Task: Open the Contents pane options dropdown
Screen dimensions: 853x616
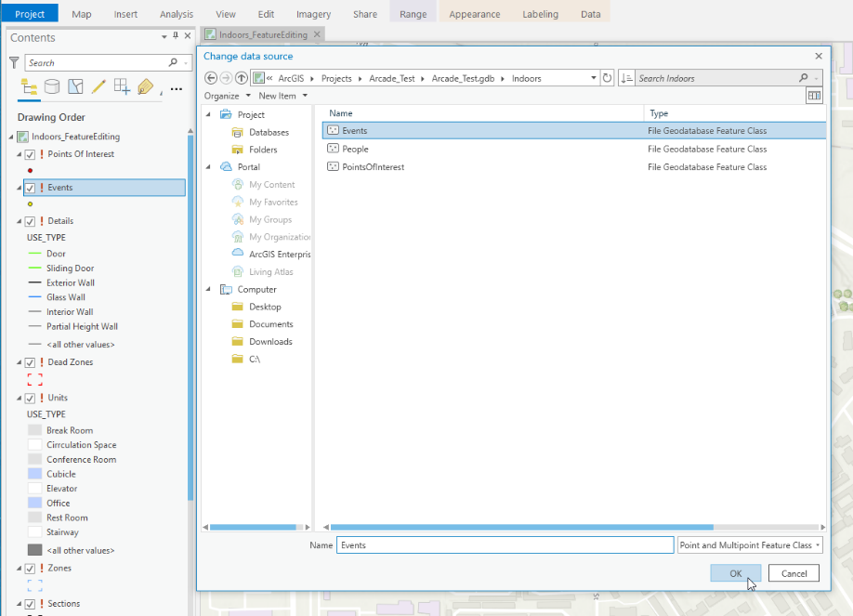Action: click(x=164, y=36)
